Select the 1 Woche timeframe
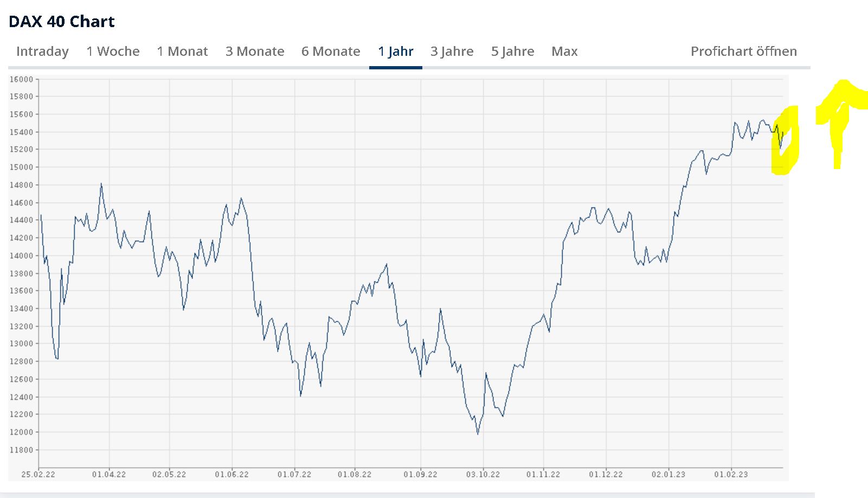Viewport: 868px width, 498px height. click(x=113, y=51)
